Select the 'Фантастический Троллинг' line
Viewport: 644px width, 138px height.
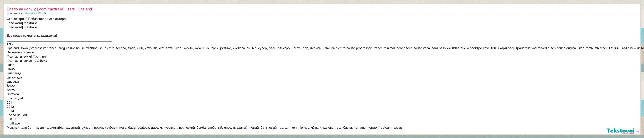pyautogui.click(x=27, y=57)
